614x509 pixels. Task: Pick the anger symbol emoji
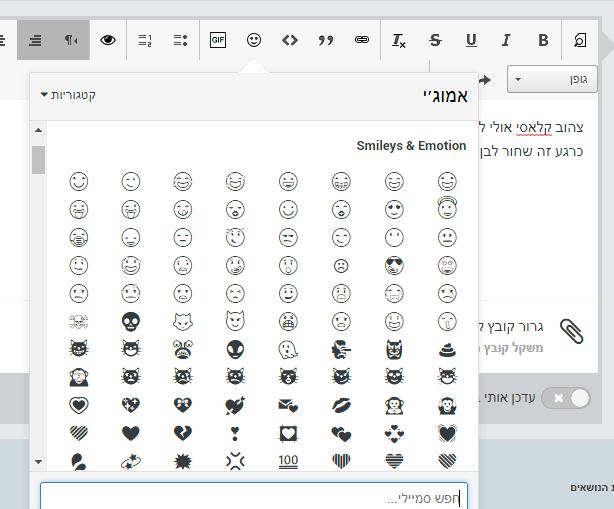pyautogui.click(x=235, y=461)
